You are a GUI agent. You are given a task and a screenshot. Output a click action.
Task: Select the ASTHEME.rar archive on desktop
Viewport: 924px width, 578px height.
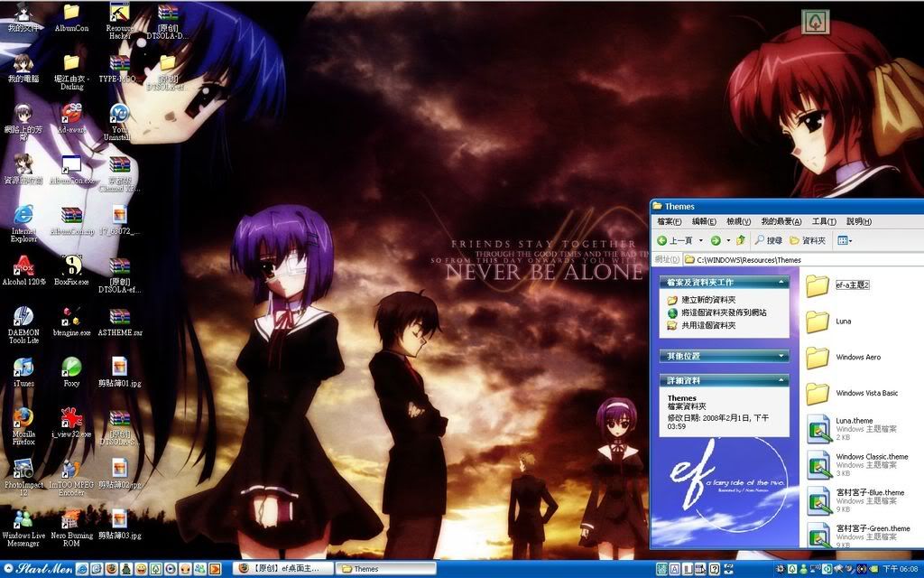tap(120, 321)
